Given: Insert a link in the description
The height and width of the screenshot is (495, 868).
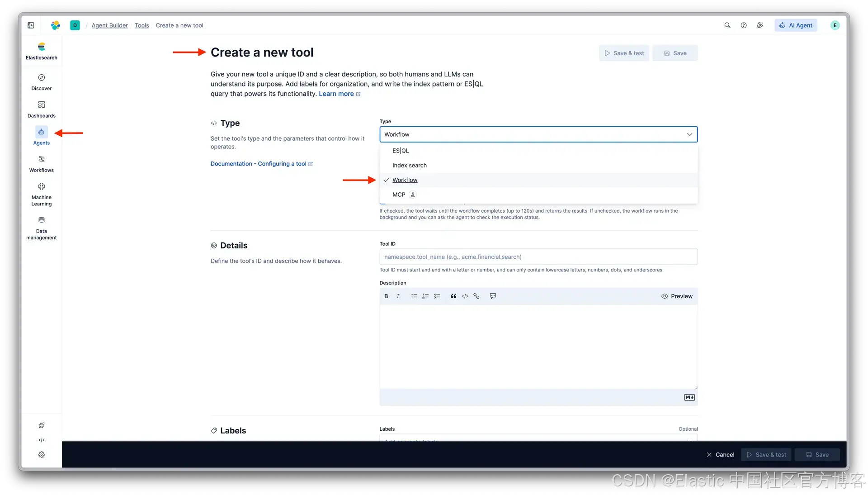Looking at the screenshot, I should 476,296.
